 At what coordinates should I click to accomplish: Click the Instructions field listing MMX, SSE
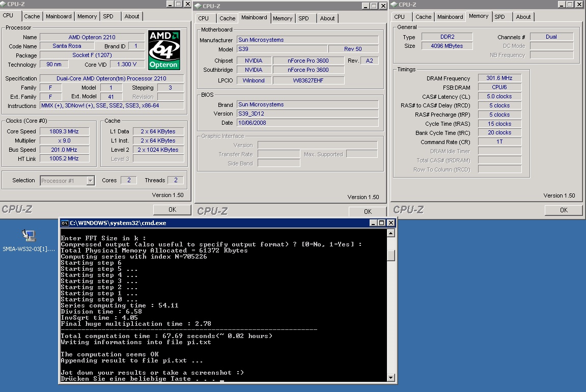tap(111, 106)
